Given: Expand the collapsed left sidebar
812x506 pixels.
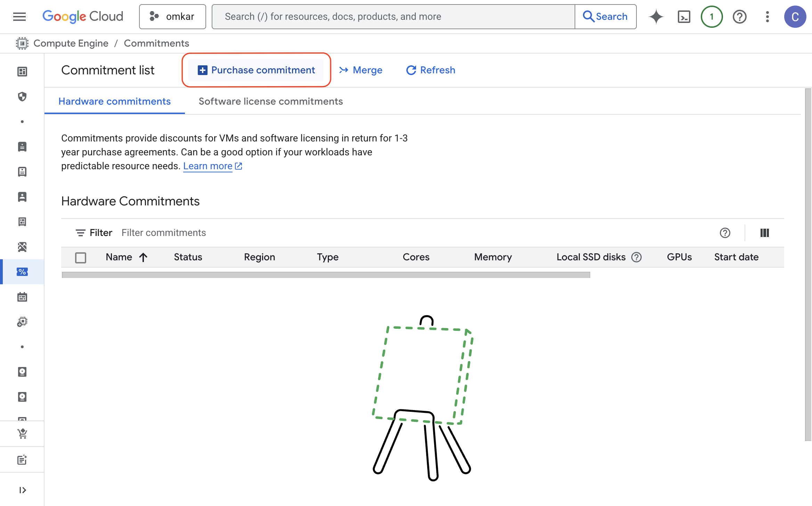Looking at the screenshot, I should coord(22,490).
